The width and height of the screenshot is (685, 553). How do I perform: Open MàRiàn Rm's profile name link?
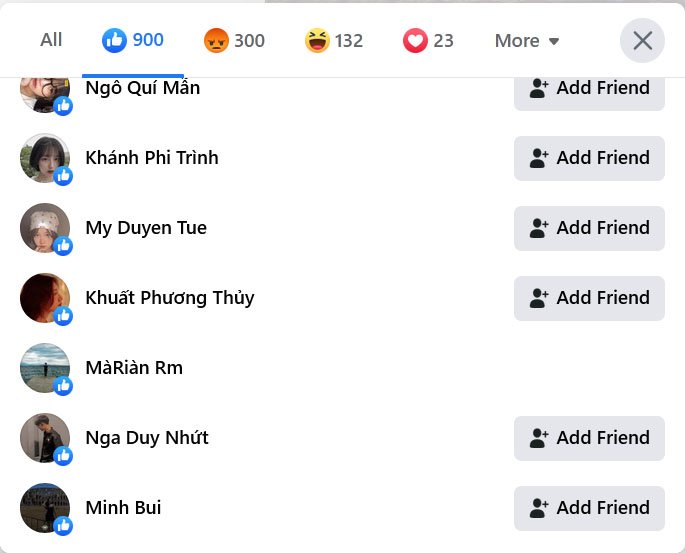134,368
